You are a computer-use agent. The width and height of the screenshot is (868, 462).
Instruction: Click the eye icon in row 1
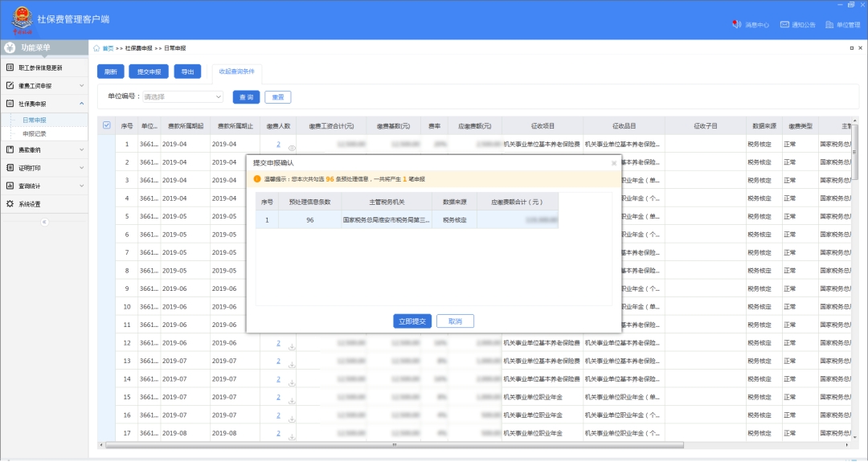pos(292,148)
